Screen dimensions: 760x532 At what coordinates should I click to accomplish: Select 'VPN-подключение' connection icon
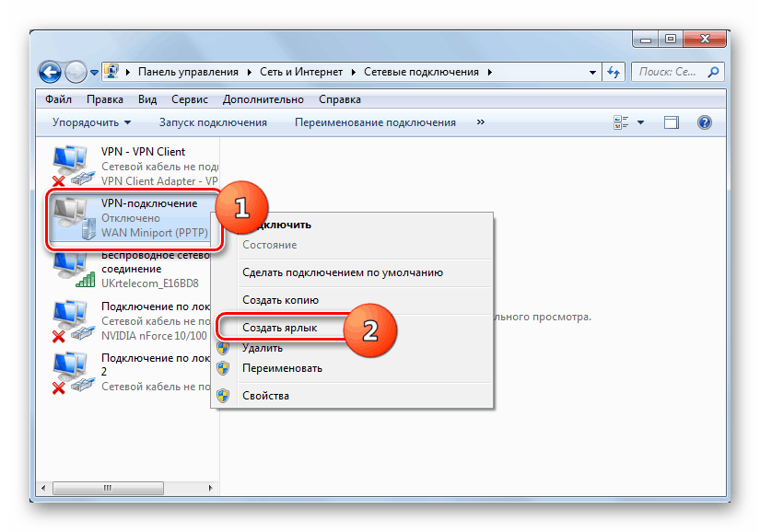(74, 218)
